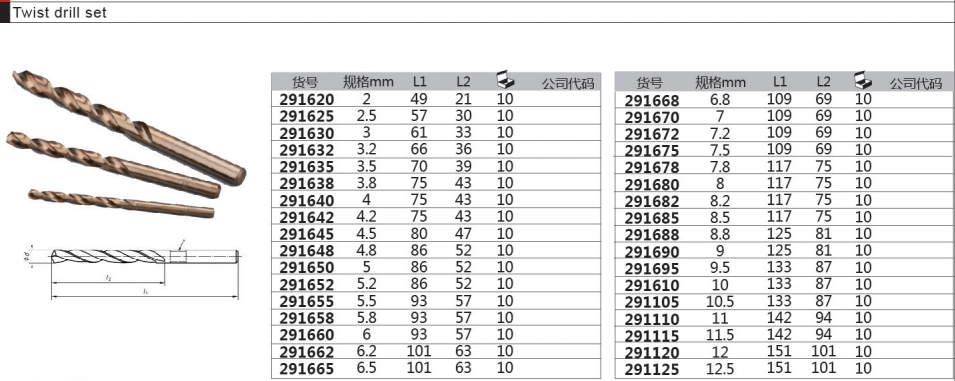955x381 pixels.
Task: Click the L2 column header in left table
Action: tap(464, 81)
